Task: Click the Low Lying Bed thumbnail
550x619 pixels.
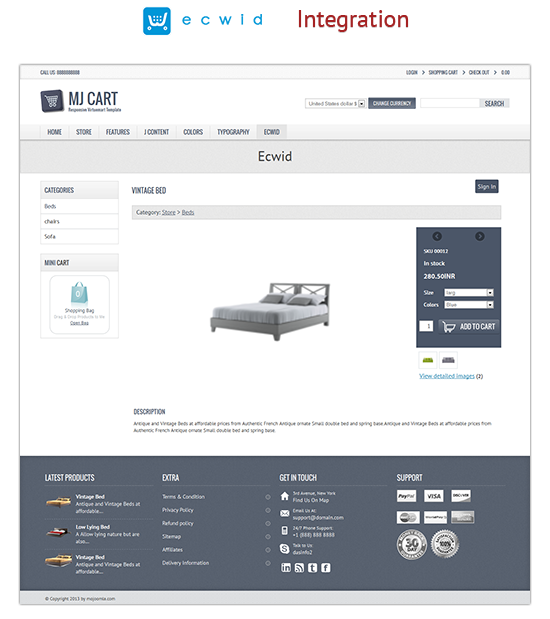Action: click(x=58, y=533)
